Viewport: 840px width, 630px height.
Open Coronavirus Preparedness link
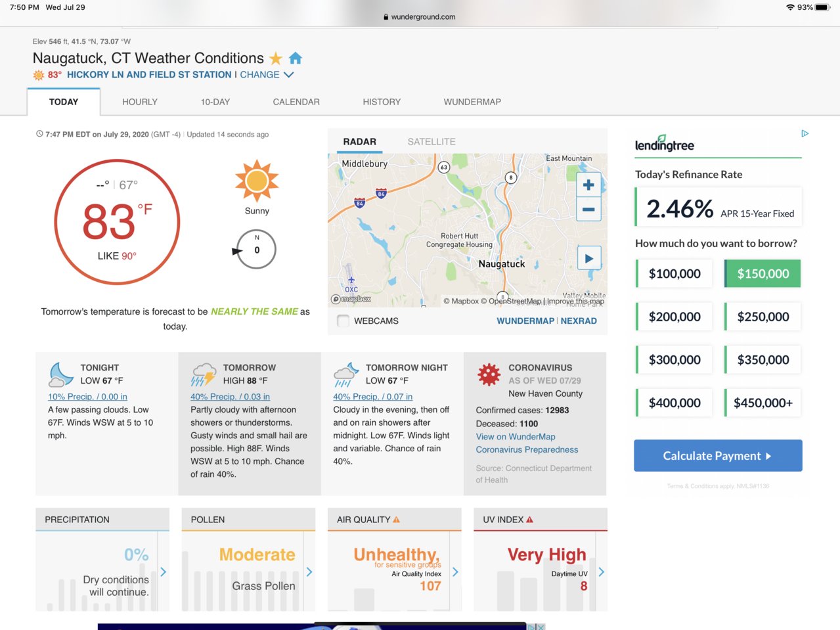point(527,450)
